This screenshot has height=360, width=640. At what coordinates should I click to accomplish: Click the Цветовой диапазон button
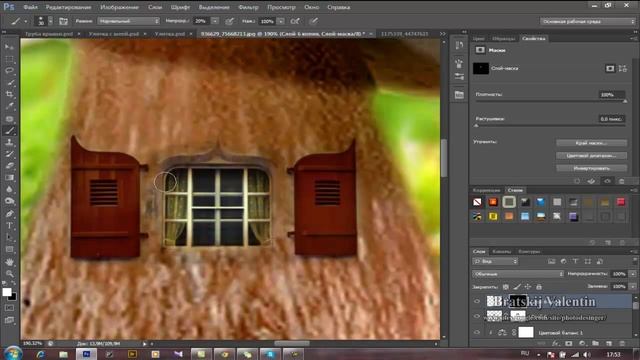591,156
